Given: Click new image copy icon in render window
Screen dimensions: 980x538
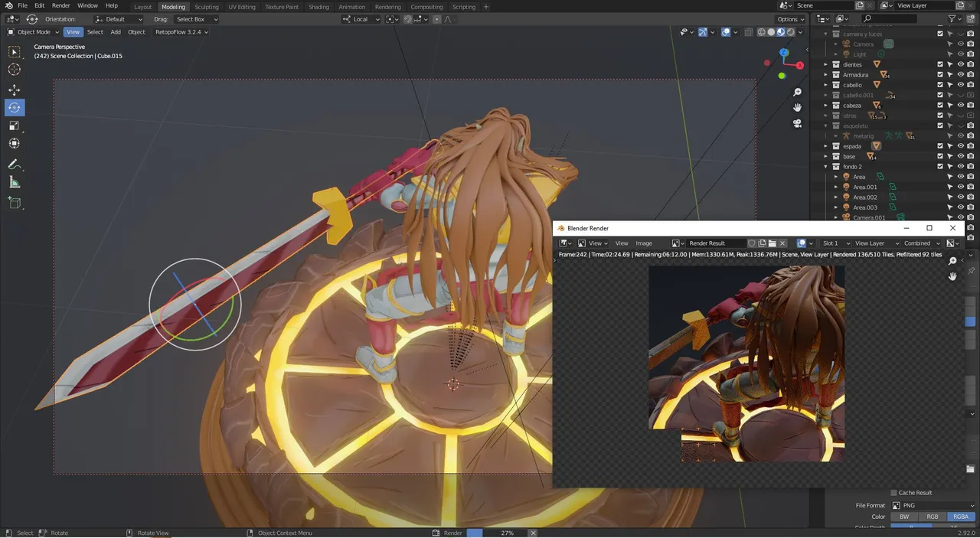Looking at the screenshot, I should coord(762,243).
